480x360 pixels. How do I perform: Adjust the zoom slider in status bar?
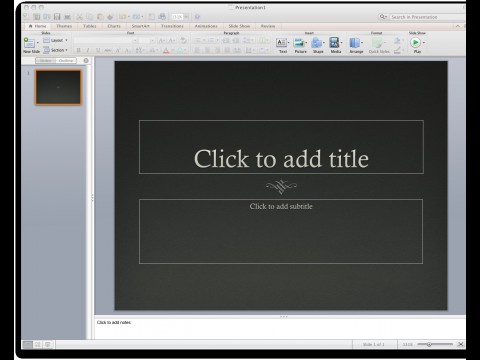click(435, 344)
